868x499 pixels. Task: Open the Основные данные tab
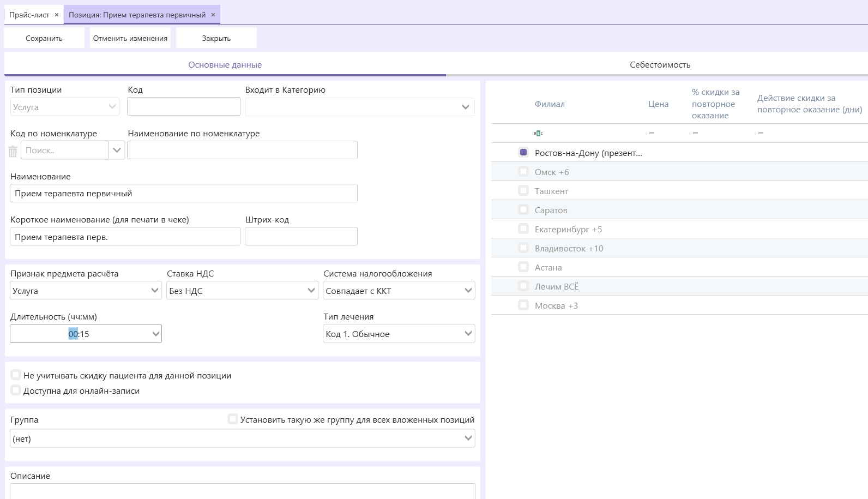pos(225,64)
